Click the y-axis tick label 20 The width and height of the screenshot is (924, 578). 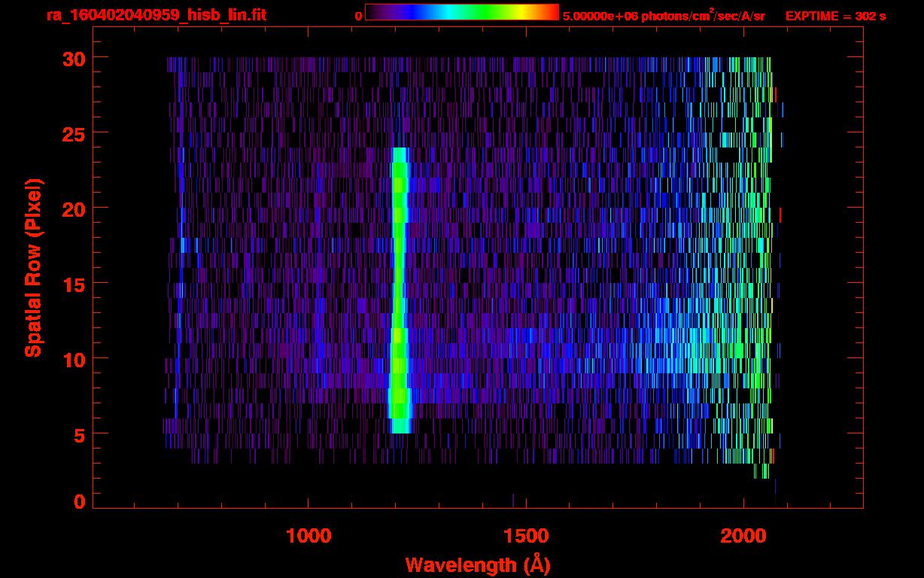coord(73,208)
